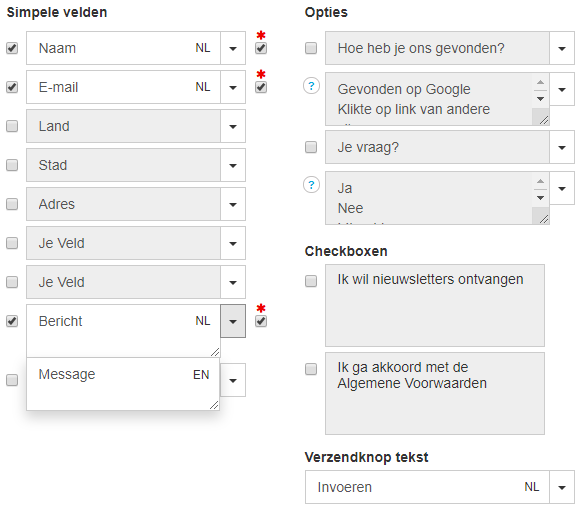Click scroll-up arrow in Gevonden op Google textarea

coord(540,83)
